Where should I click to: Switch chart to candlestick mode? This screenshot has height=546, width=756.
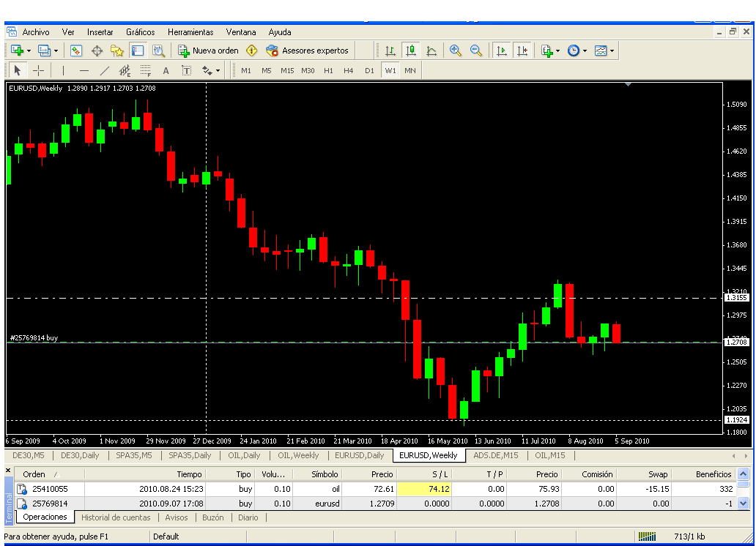[x=411, y=51]
